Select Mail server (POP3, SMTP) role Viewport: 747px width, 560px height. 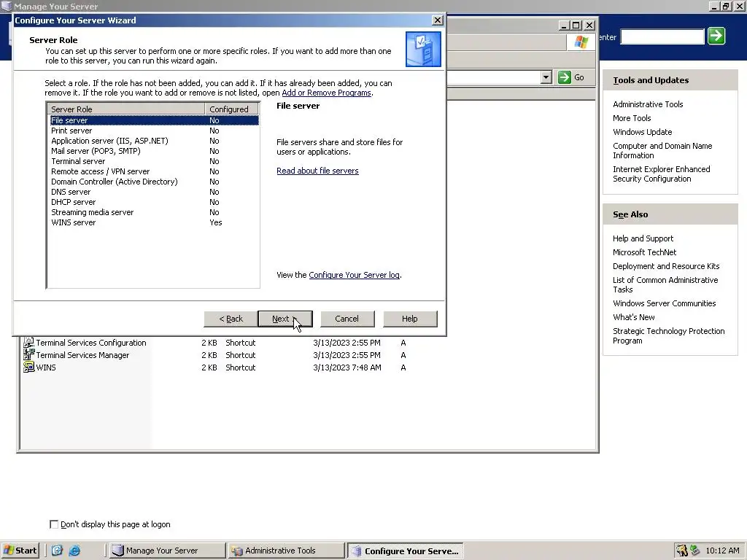click(x=154, y=151)
